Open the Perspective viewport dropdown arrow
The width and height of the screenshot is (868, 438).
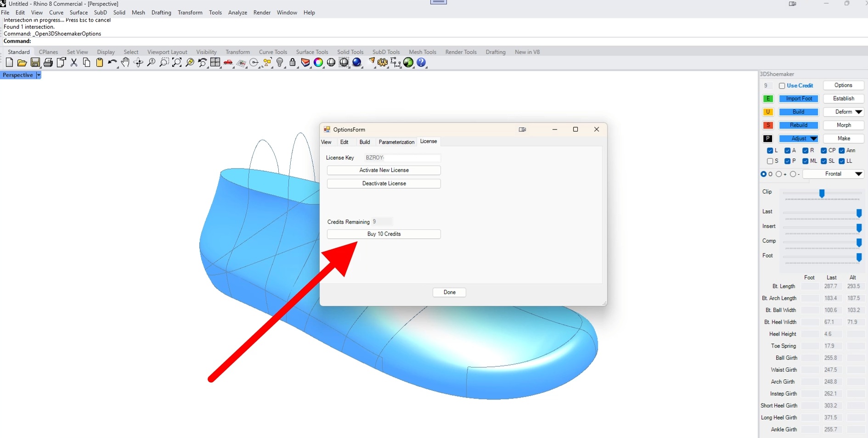pos(39,75)
